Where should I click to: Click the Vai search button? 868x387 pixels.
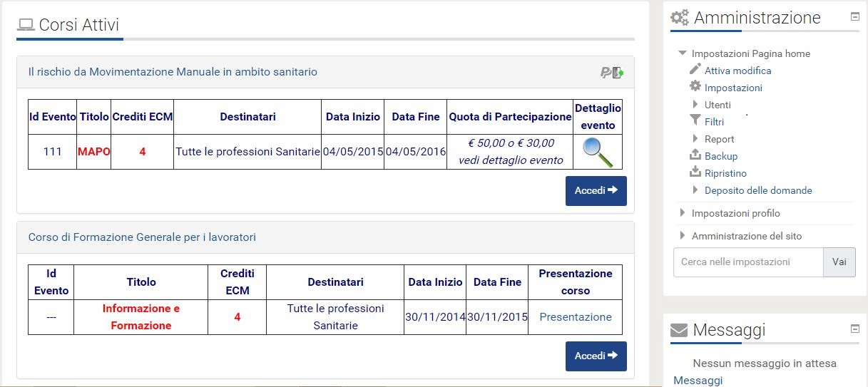[x=839, y=262]
